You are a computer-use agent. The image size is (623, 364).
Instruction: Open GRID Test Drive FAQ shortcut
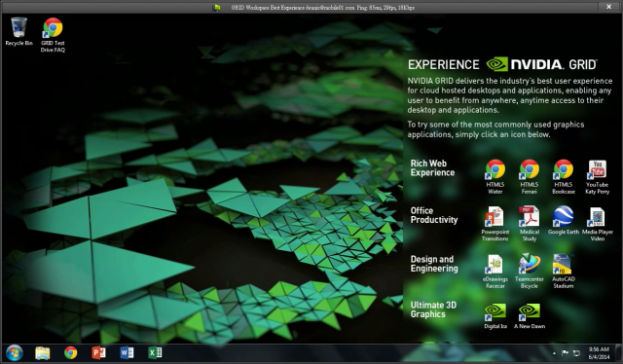tap(53, 35)
